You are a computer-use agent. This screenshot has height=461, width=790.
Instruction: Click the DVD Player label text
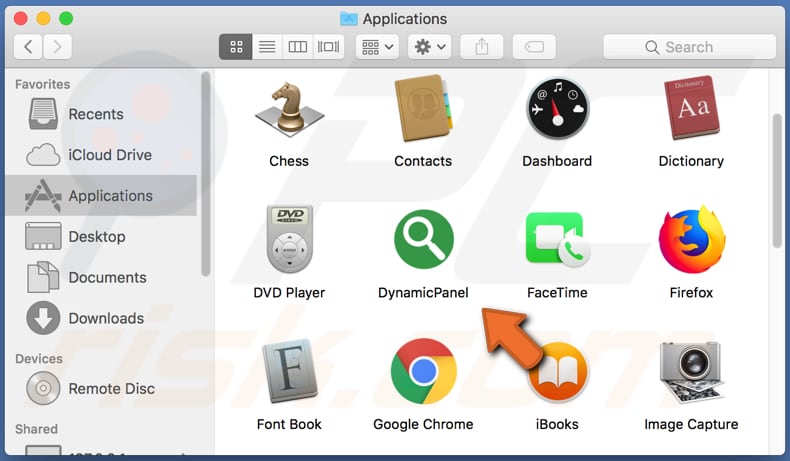pyautogui.click(x=289, y=293)
